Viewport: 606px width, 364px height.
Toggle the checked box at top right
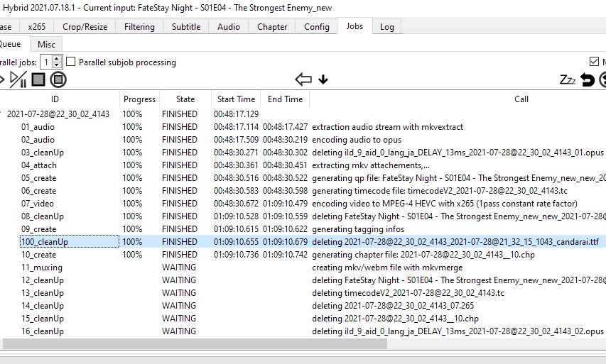(594, 62)
